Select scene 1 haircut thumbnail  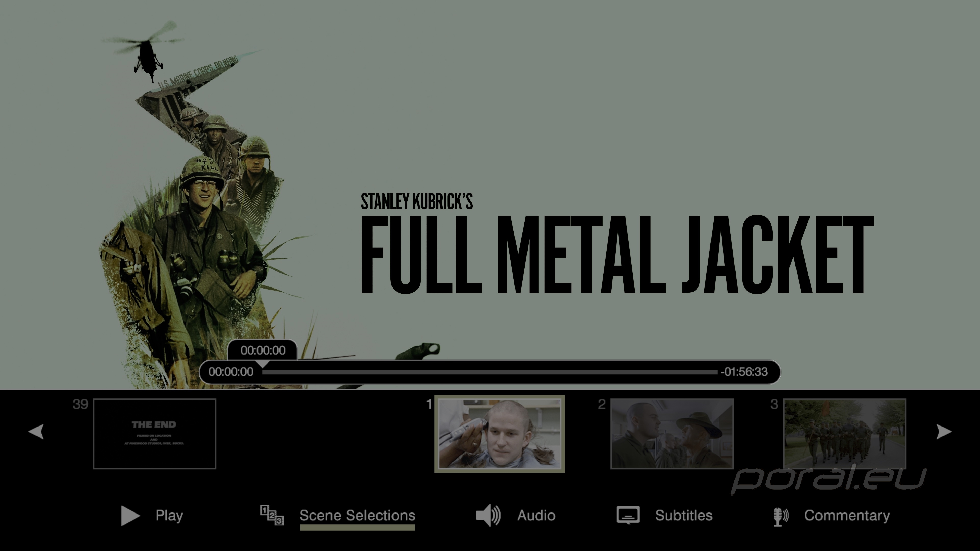click(499, 434)
